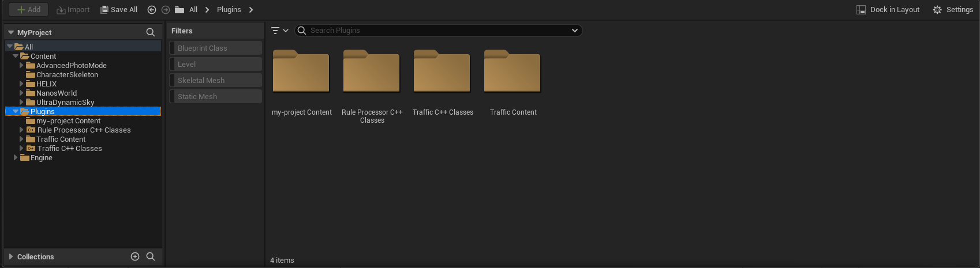Select the Traffic Content folder thumbnail
980x268 pixels.
pyautogui.click(x=513, y=72)
